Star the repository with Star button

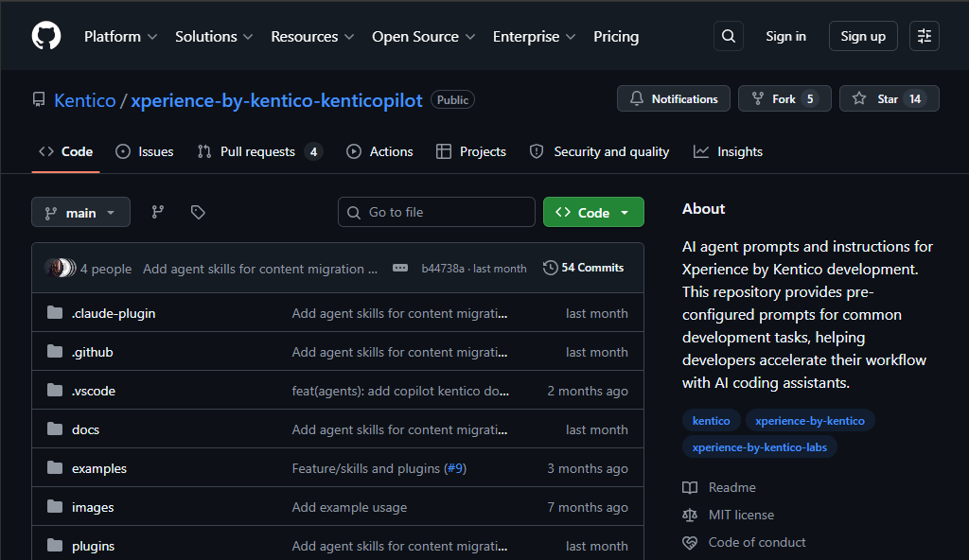(x=889, y=98)
